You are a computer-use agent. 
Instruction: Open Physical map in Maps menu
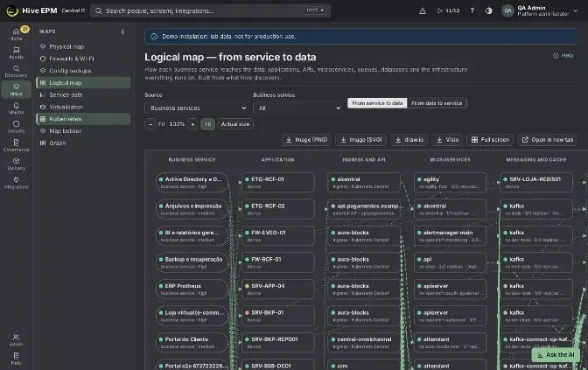[83, 46]
